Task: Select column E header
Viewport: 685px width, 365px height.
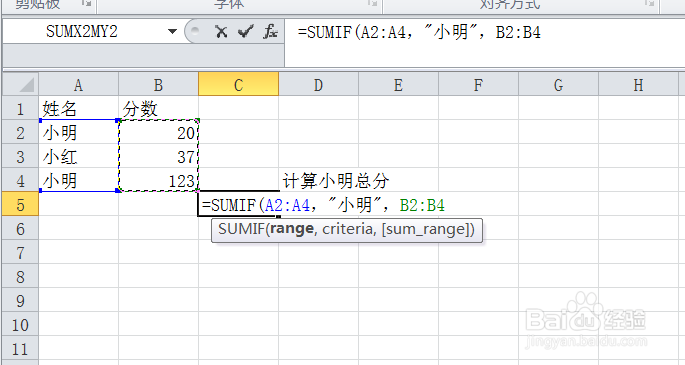Action: point(398,85)
